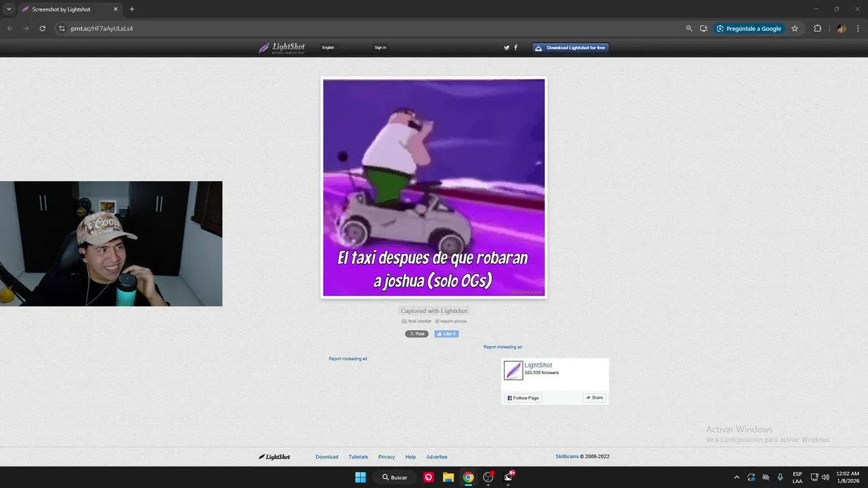The width and height of the screenshot is (868, 488).
Task: Open volume control in system tray
Action: pyautogui.click(x=825, y=477)
